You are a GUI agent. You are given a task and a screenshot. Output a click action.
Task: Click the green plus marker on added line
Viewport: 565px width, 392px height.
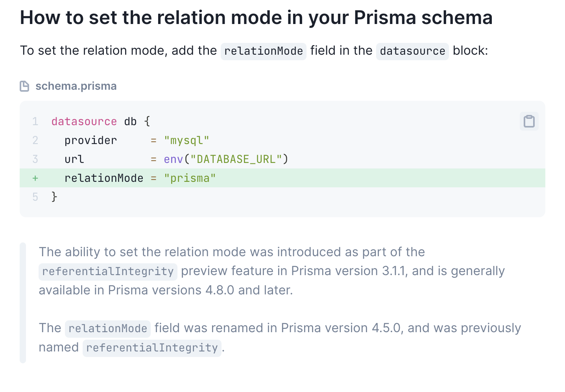[35, 178]
